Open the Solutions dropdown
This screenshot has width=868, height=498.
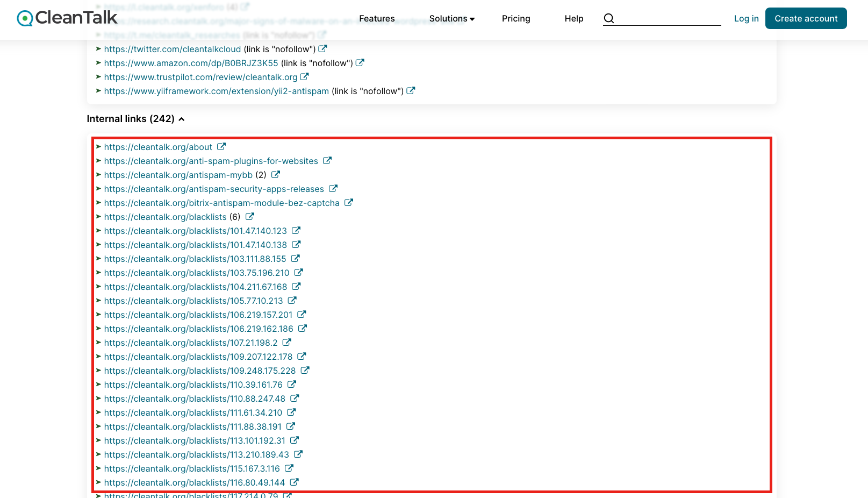[451, 18]
